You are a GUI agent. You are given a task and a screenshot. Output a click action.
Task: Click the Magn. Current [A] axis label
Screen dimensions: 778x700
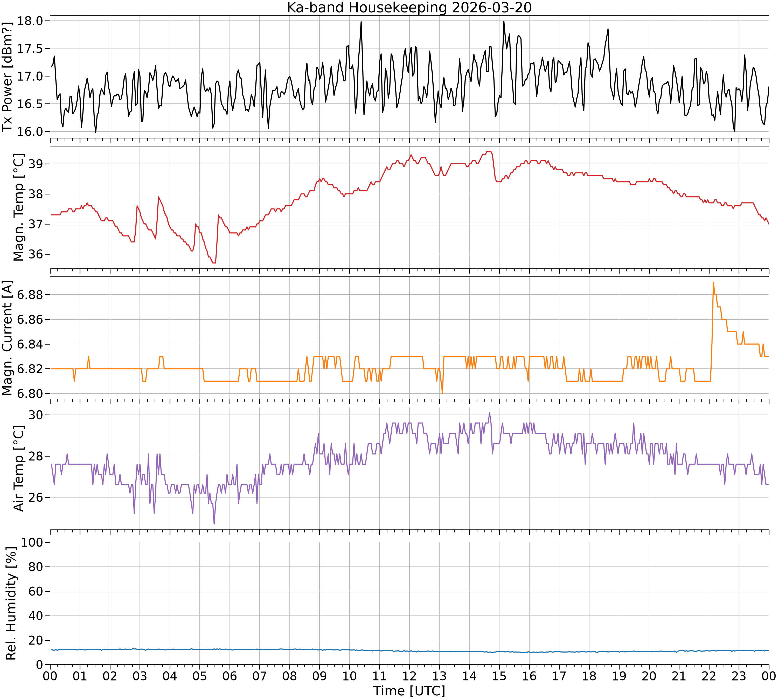click(8, 338)
